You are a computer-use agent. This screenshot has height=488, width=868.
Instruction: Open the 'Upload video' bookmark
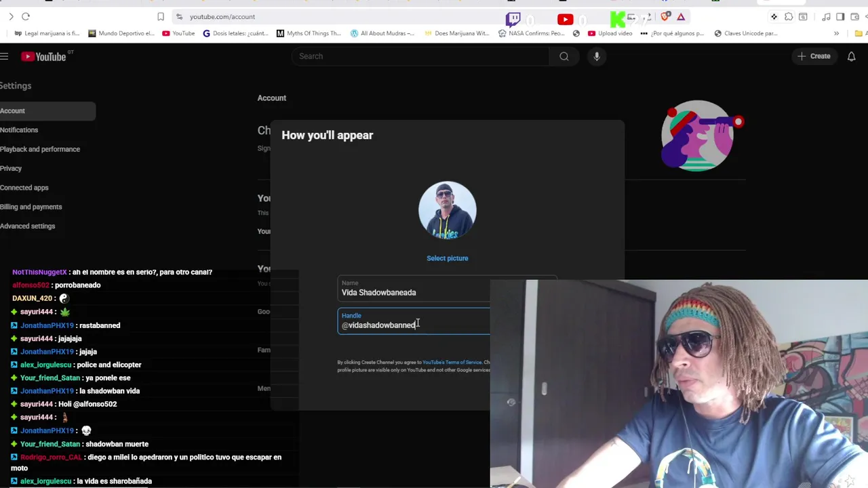click(610, 33)
